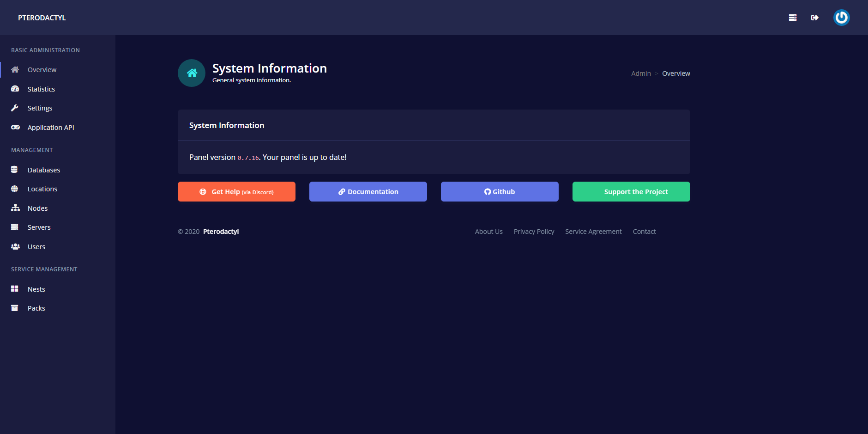Click the System Information card header

[434, 125]
